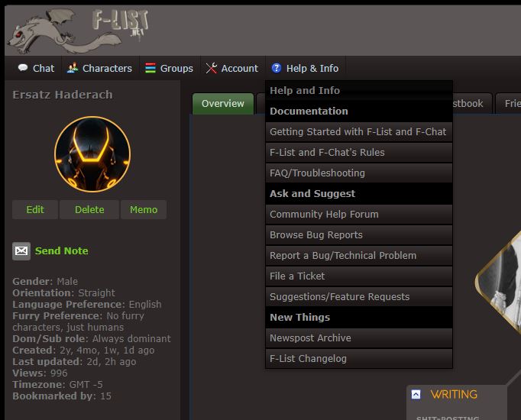The width and height of the screenshot is (521, 420).
Task: Collapse the WRITING section arrow icon
Action: click(x=416, y=394)
